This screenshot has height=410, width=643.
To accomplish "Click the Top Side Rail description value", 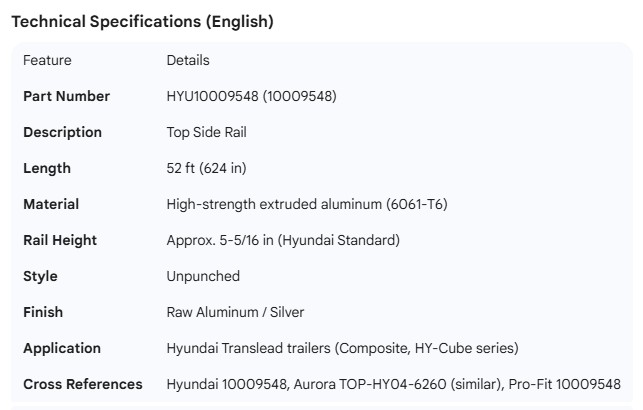I will pyautogui.click(x=206, y=132).
